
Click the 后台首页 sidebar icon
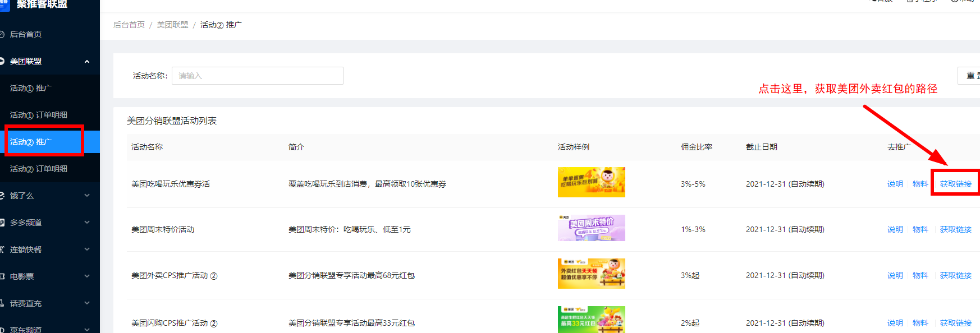2,34
